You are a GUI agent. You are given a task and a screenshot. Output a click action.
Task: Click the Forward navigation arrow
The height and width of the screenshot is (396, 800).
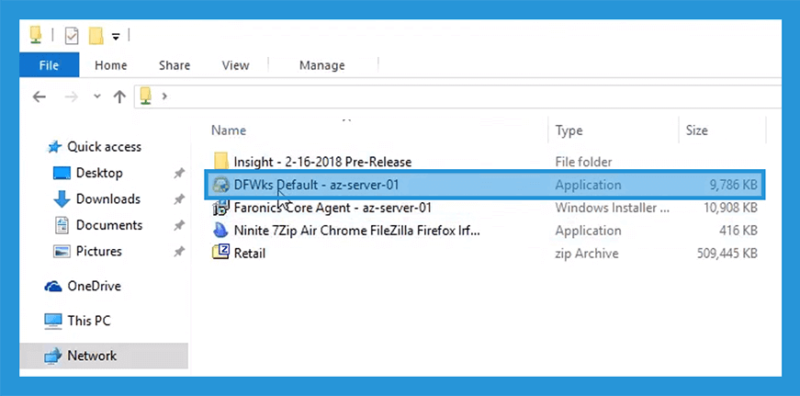pos(71,97)
